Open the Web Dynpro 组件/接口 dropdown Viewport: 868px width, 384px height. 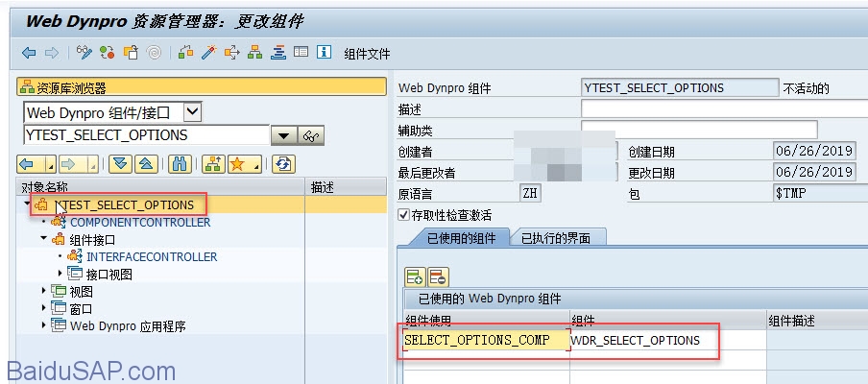pyautogui.click(x=192, y=112)
